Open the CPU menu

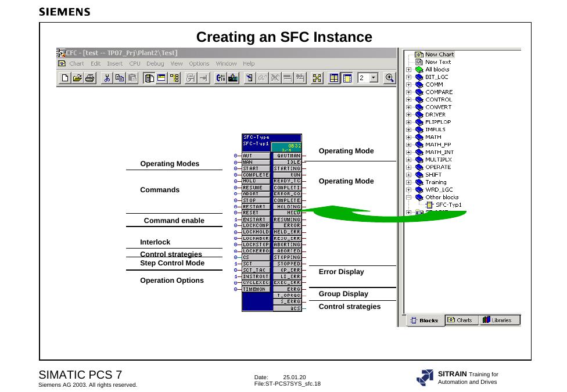click(x=135, y=64)
